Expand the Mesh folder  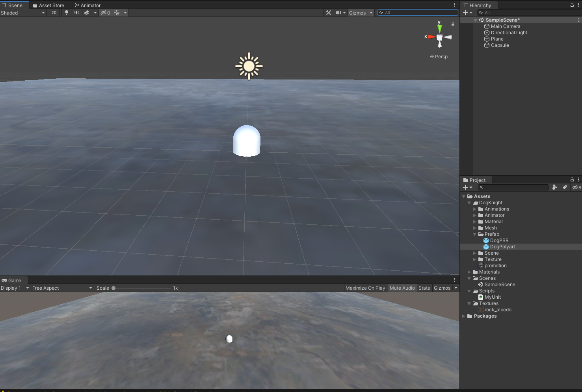pos(475,228)
